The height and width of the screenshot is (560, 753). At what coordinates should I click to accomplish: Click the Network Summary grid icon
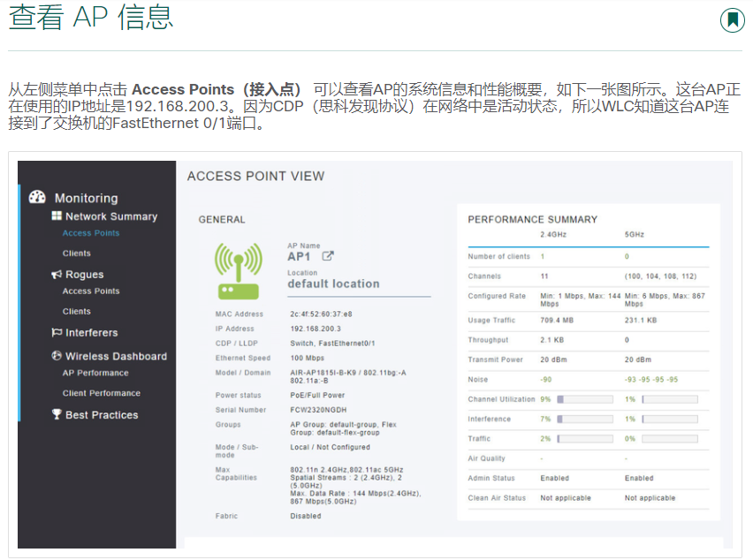coord(57,216)
